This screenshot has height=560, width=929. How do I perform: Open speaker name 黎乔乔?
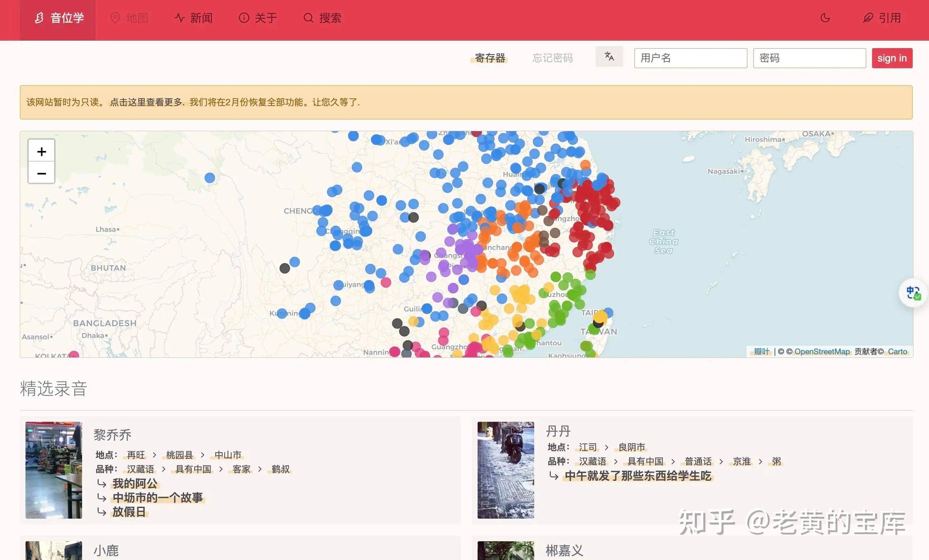click(112, 435)
